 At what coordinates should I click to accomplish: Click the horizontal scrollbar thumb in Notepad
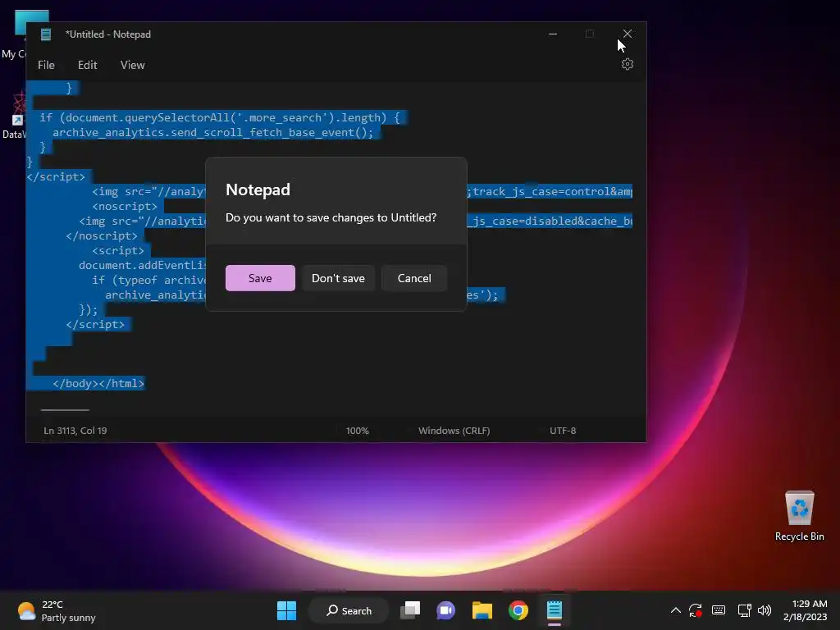tap(65, 410)
